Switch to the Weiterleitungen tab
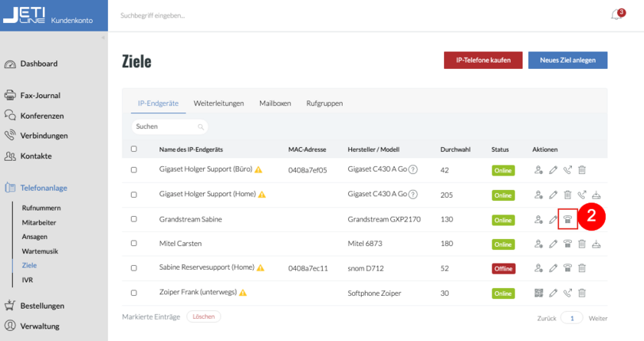Screen dimensions: 644x341 pos(219,103)
